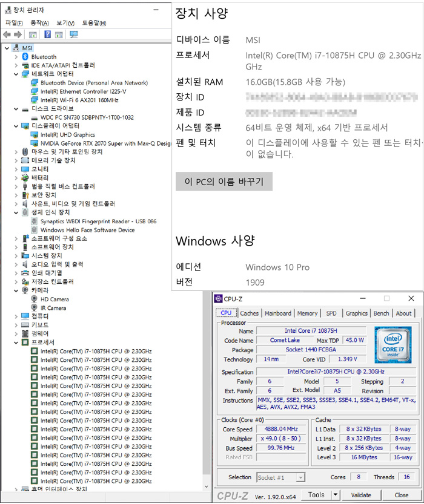Collapse the 디스플레이 어댑터 category

pos(16,126)
